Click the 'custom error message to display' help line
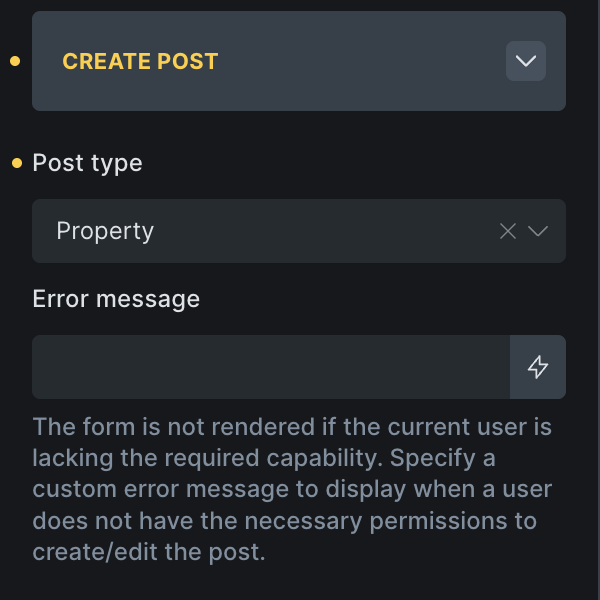Viewport: 600px width, 600px height. (x=292, y=490)
